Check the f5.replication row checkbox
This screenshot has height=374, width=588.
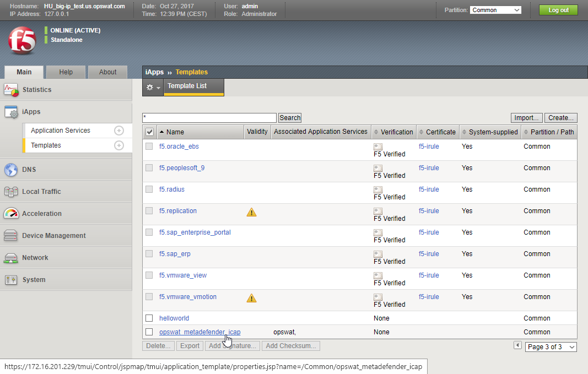pyautogui.click(x=149, y=211)
